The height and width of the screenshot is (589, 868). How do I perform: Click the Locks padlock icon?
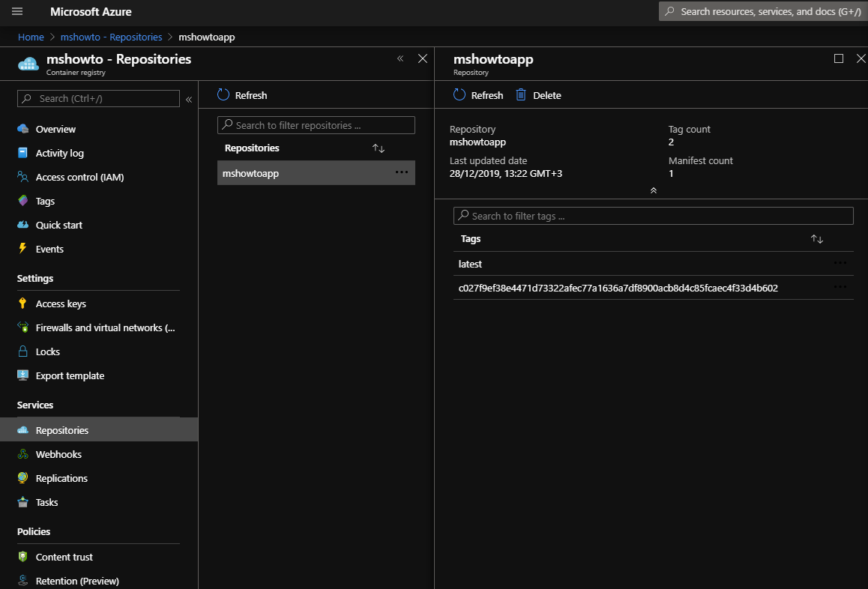tap(22, 351)
